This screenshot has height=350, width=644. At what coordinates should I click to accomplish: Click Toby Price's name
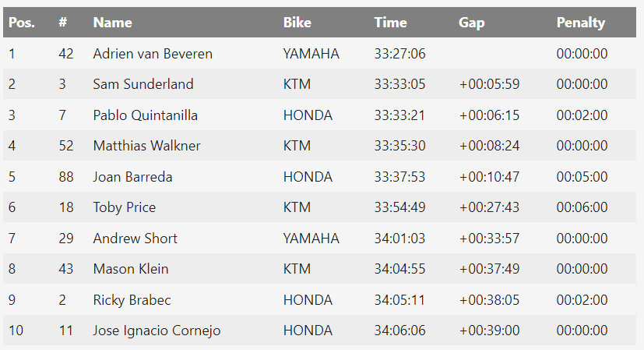tap(125, 207)
